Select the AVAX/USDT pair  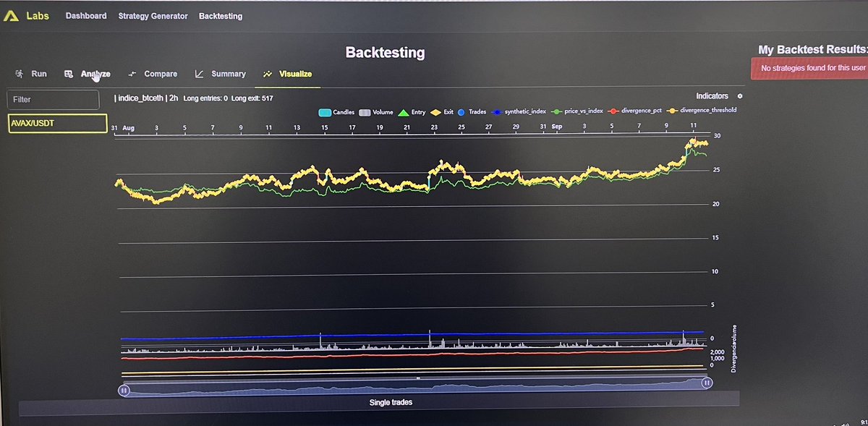pyautogui.click(x=57, y=123)
